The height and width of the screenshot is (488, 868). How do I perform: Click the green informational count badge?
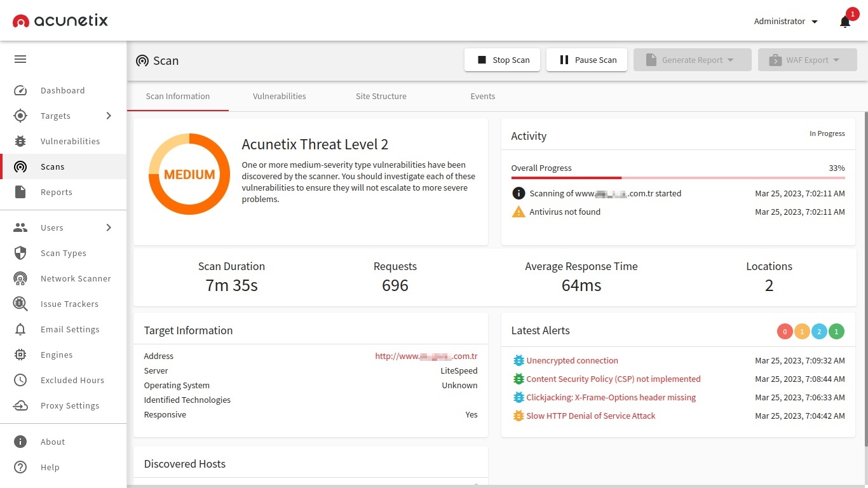click(x=836, y=332)
